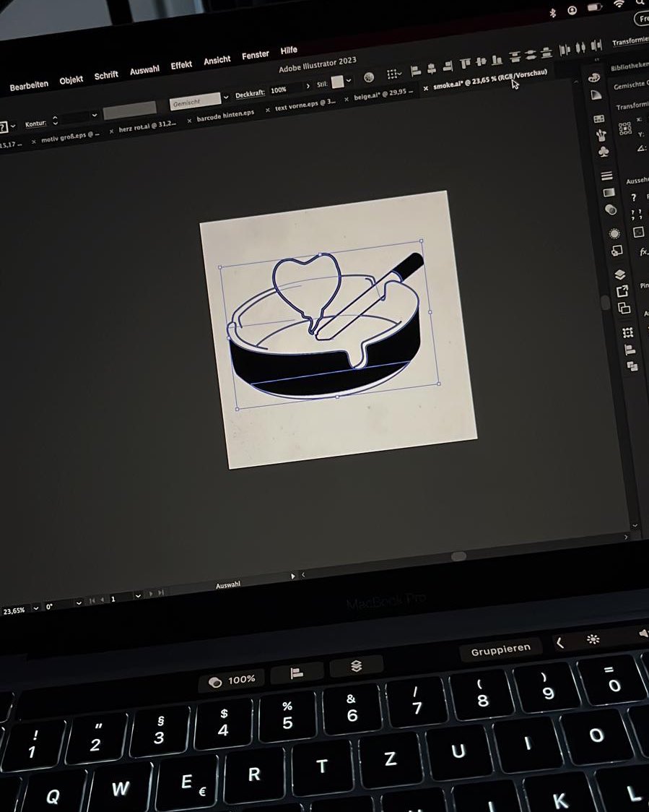The image size is (649, 812).
Task: Click the Wi-Fi icon in macOS menu bar
Action: pos(619,4)
